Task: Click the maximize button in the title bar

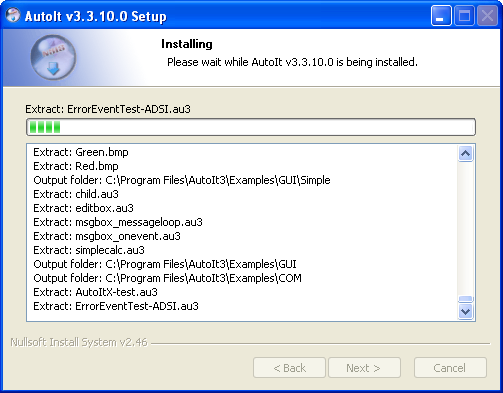Action: (464, 16)
